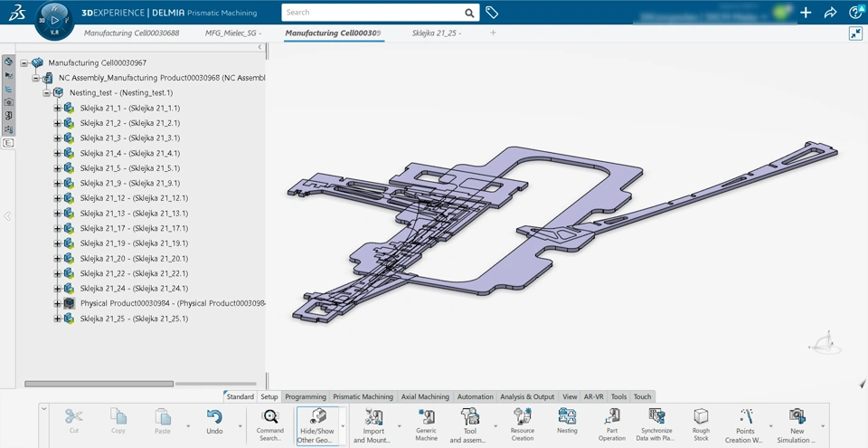Select the Rough Stock tool
Viewport: 868px width, 448px height.
pyautogui.click(x=701, y=425)
